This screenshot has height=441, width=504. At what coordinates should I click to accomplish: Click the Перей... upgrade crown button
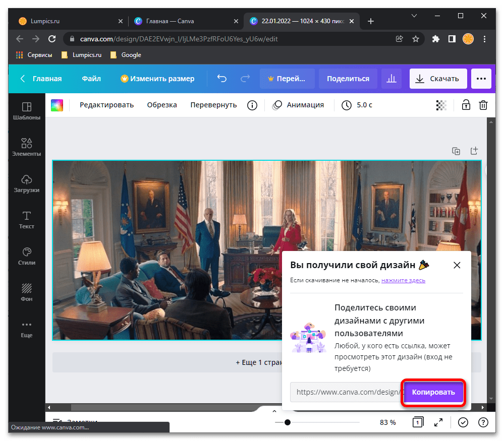[x=287, y=78]
